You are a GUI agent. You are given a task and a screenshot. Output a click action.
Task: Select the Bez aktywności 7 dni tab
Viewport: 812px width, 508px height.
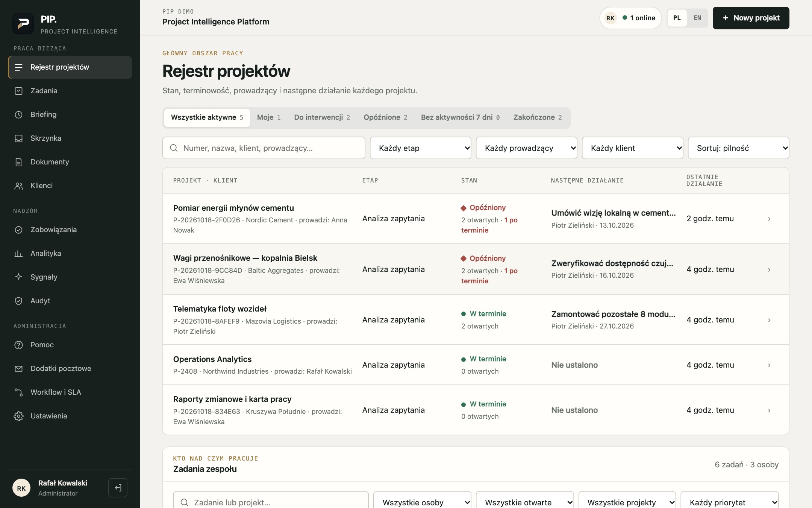click(461, 117)
